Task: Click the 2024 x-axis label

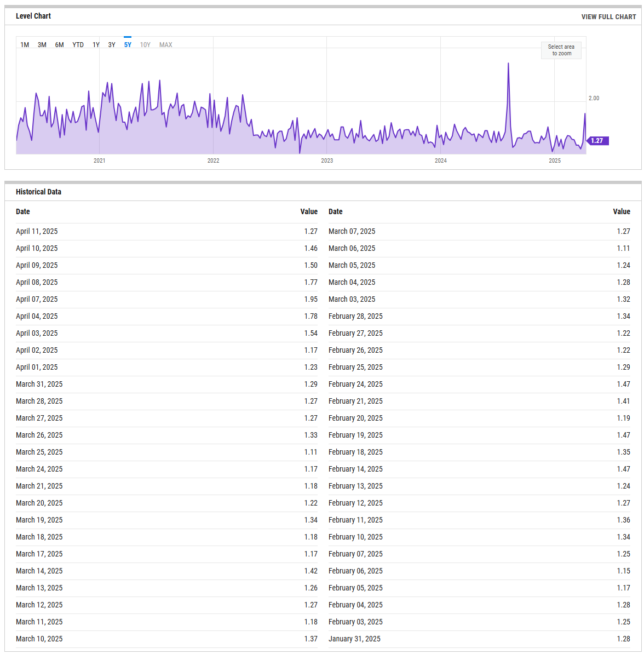Action: tap(441, 160)
